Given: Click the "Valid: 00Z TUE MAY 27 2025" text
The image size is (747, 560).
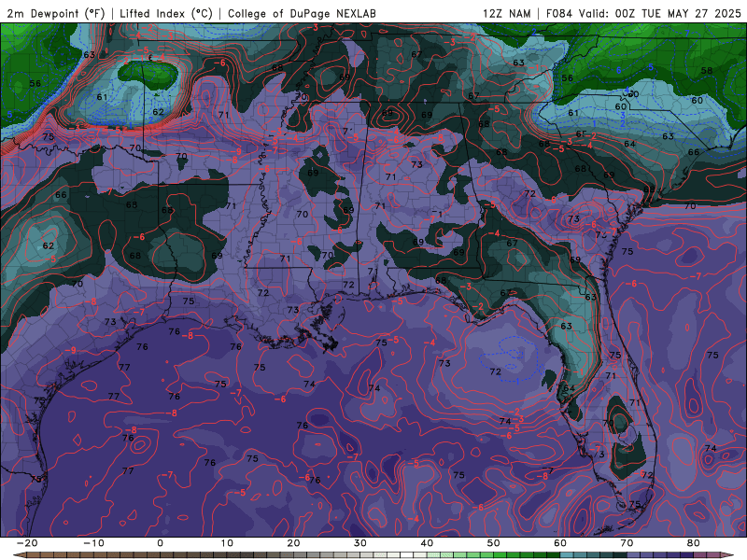Looking at the screenshot, I should coord(660,13).
